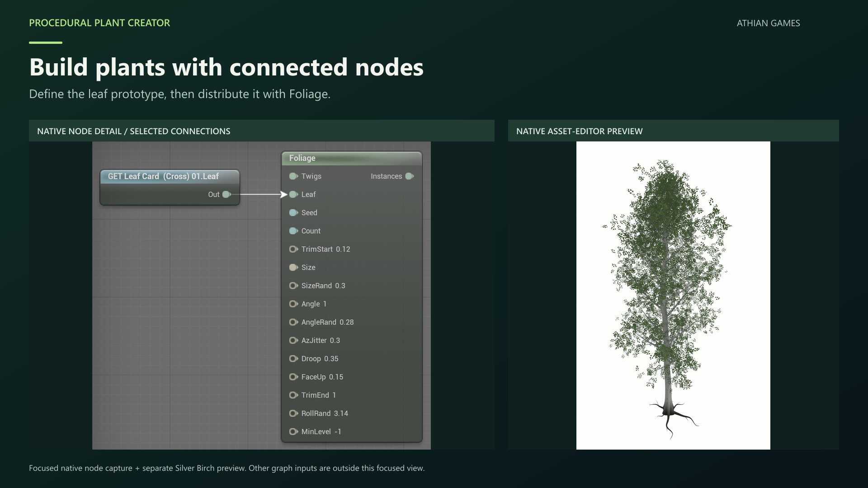The height and width of the screenshot is (488, 868).
Task: Click the FaceUp input pin
Action: pos(293,377)
